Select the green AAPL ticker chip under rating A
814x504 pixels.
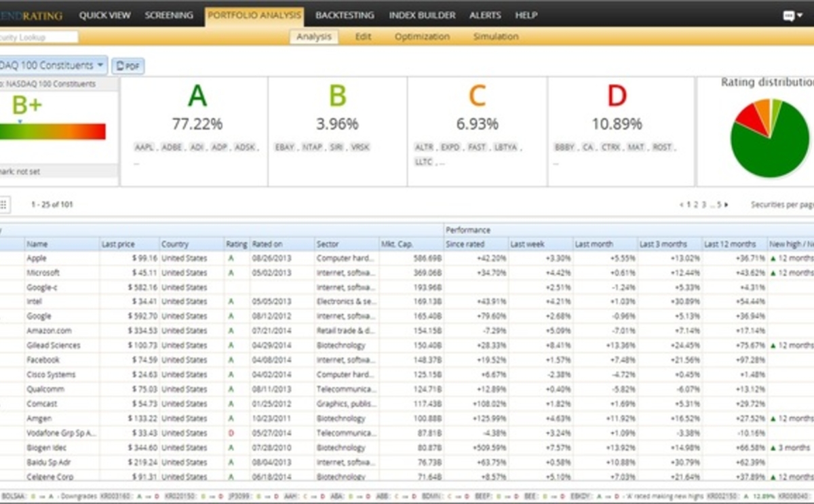coord(143,147)
